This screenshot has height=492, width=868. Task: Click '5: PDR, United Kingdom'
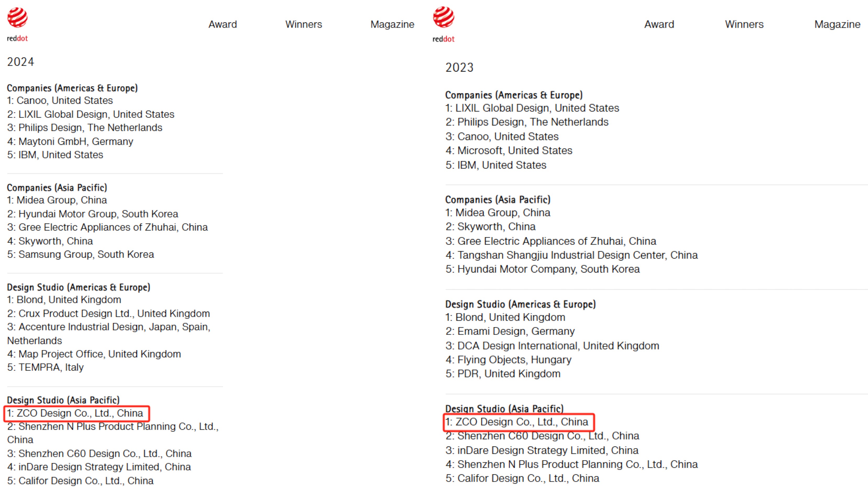[503, 374]
